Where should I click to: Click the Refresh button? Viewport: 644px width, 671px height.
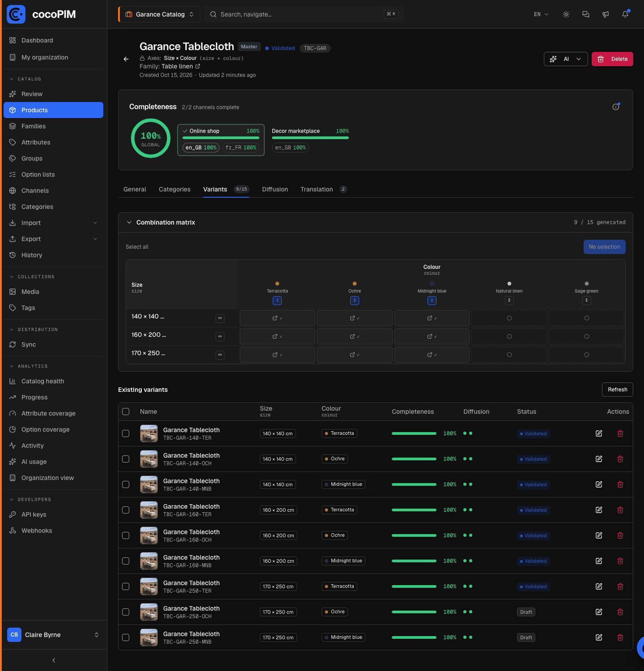click(618, 390)
